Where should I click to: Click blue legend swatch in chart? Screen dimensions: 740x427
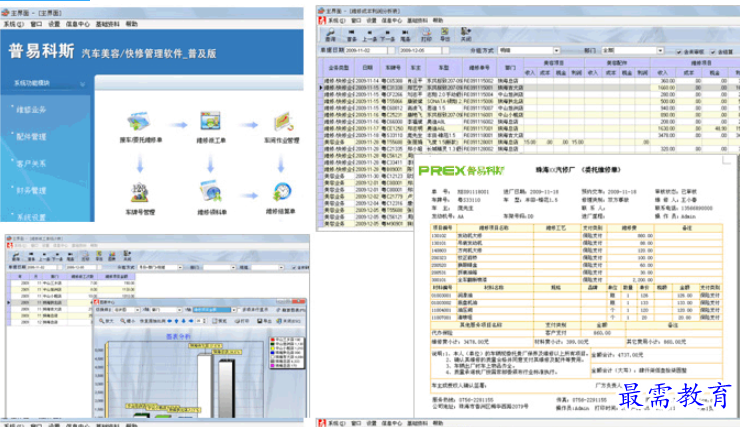[x=272, y=352]
